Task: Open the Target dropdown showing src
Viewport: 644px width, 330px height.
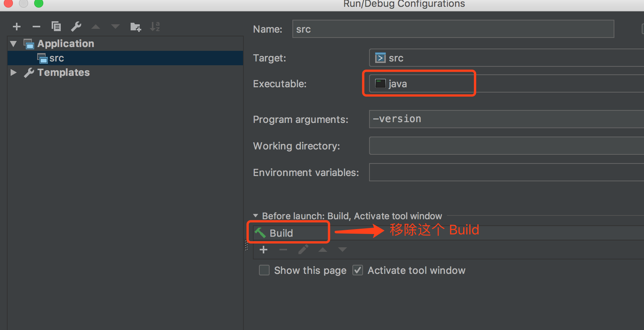Action: (x=507, y=58)
